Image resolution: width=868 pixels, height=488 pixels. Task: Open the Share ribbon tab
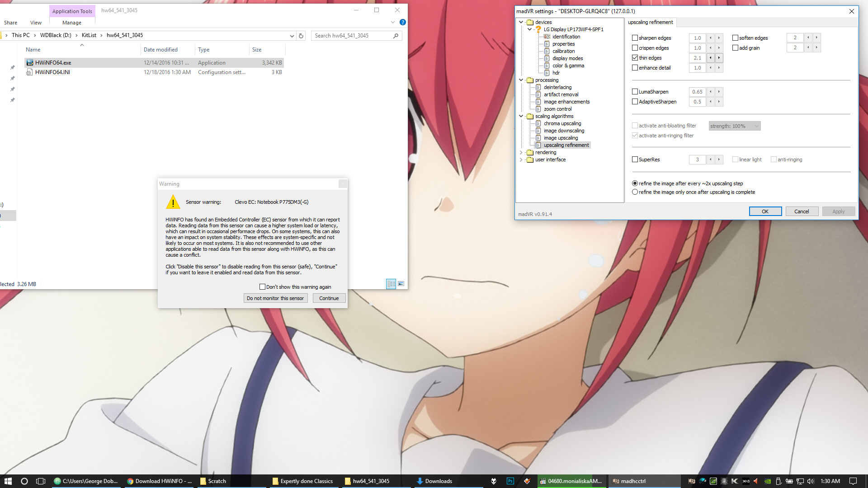(10, 23)
